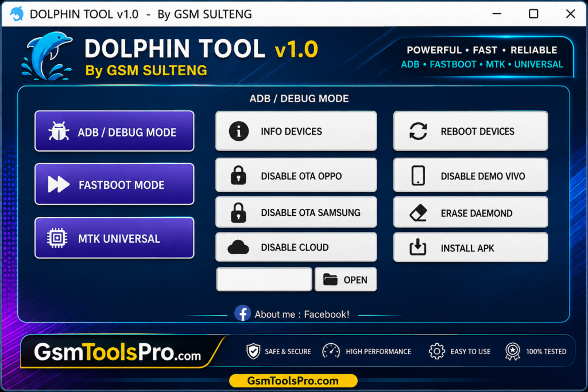The width and height of the screenshot is (588, 392).
Task: Click the dolphin logo in the header
Action: (47, 56)
